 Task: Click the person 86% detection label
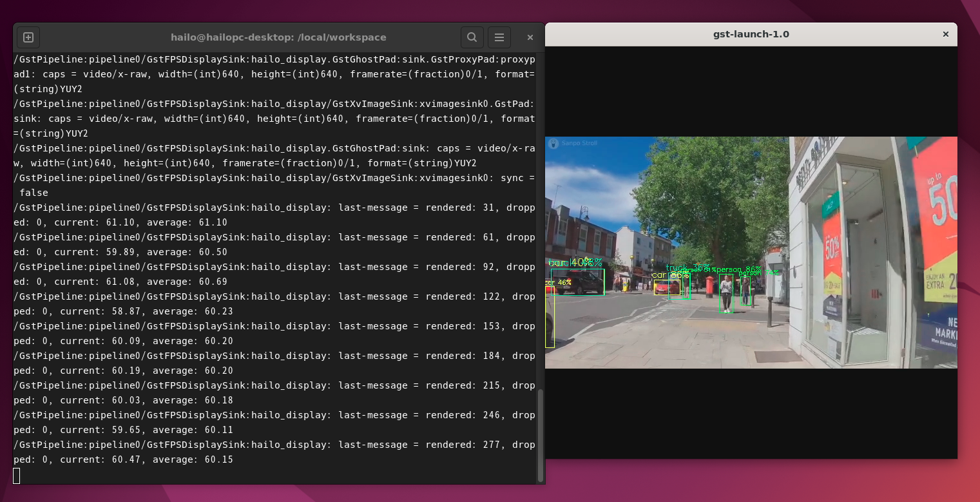738,269
